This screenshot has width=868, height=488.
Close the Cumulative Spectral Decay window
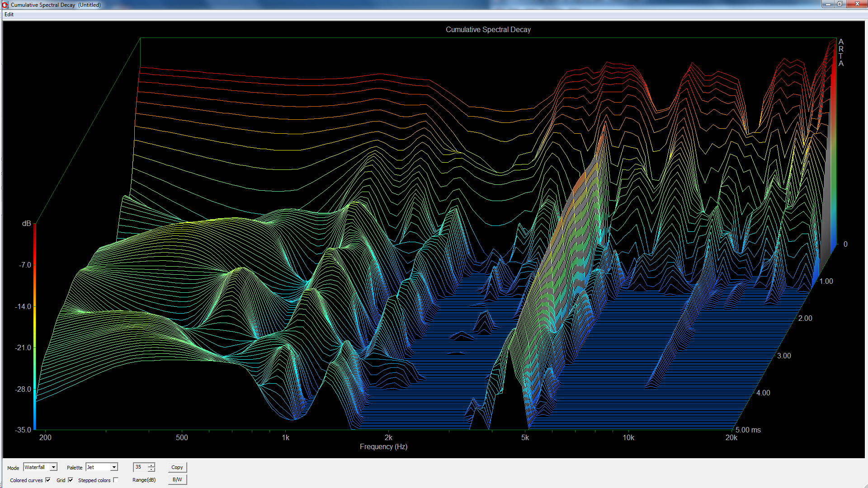point(857,4)
